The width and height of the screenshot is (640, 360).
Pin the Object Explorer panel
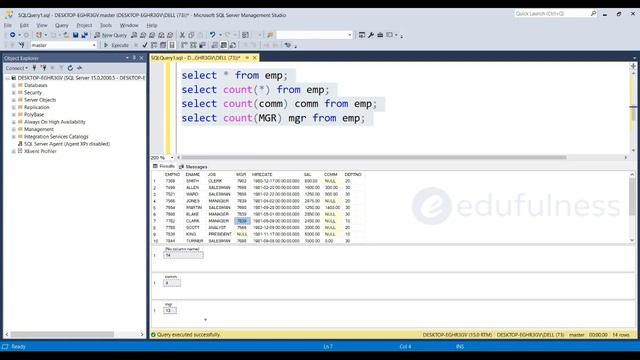pyautogui.click(x=134, y=58)
